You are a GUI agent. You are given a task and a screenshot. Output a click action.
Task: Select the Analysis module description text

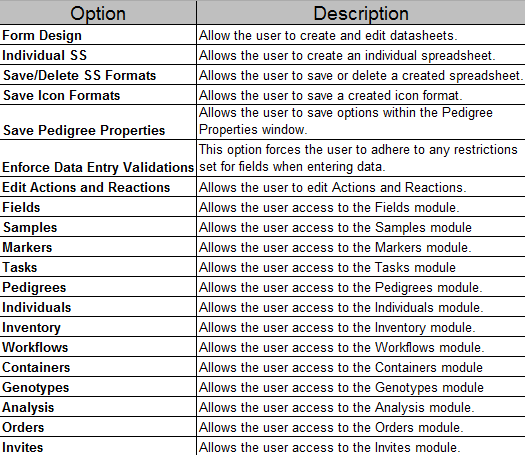(x=336, y=407)
